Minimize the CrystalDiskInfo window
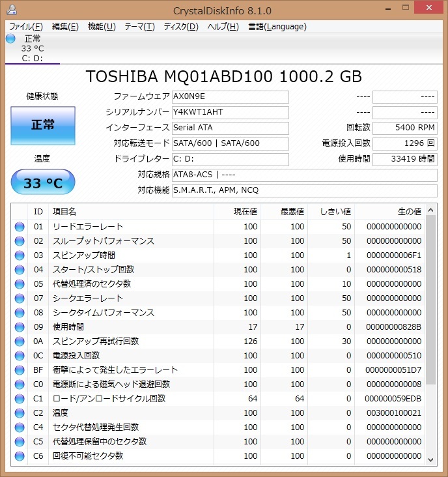This screenshot has width=448, height=477. (x=388, y=8)
